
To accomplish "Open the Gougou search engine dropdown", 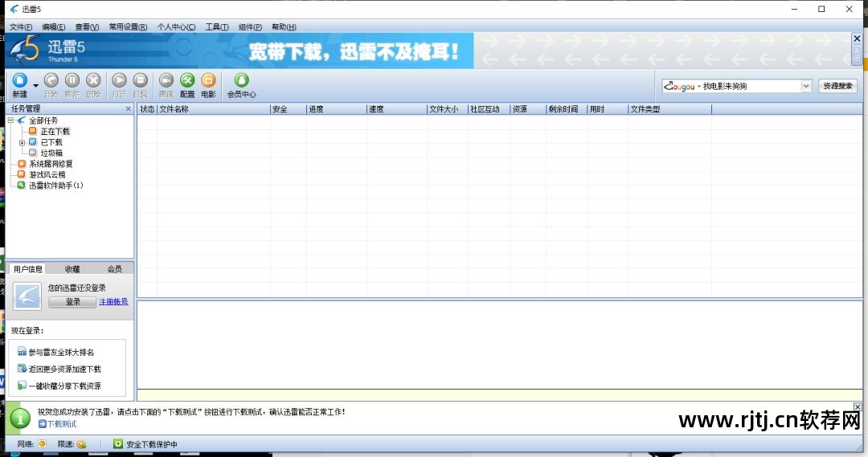I will point(806,86).
